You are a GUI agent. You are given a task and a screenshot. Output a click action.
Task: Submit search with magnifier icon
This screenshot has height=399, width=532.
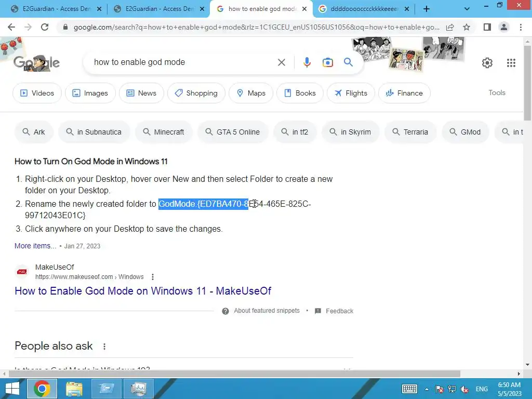pyautogui.click(x=348, y=62)
